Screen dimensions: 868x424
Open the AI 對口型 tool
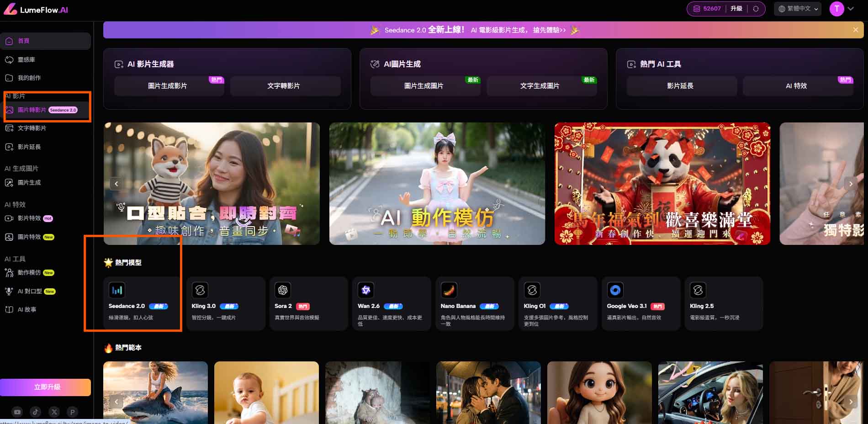pyautogui.click(x=30, y=291)
